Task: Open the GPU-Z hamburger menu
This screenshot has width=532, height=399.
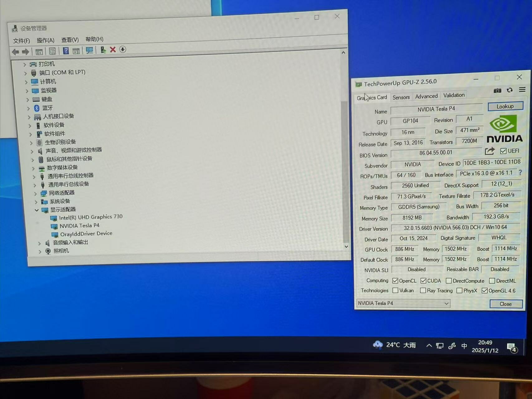Action: [x=522, y=90]
